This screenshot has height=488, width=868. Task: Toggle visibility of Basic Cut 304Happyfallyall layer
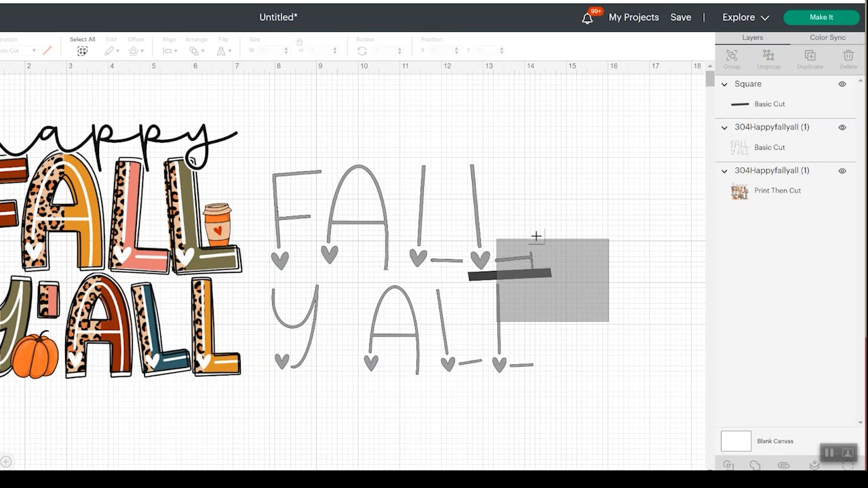point(842,127)
